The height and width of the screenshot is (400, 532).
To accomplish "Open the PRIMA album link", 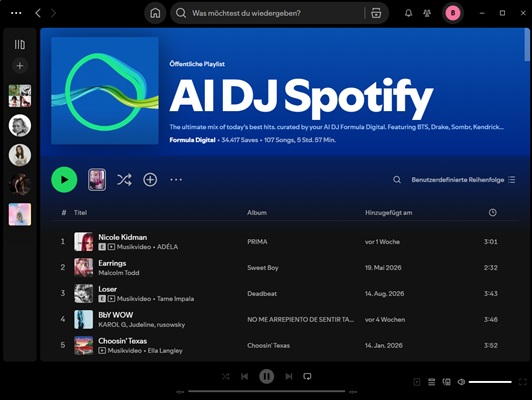I will (257, 242).
